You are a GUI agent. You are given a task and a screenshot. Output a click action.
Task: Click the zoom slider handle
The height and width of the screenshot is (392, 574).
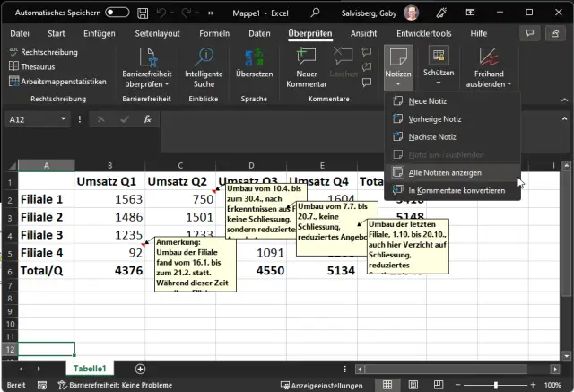point(497,384)
